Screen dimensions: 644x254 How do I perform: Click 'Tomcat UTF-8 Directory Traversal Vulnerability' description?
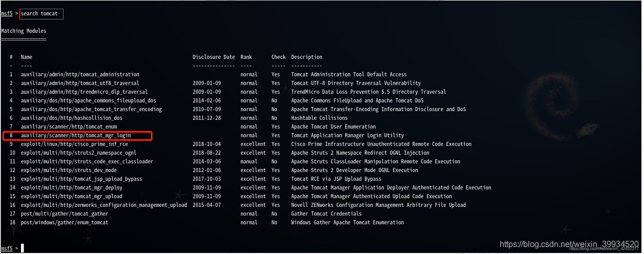click(356, 83)
